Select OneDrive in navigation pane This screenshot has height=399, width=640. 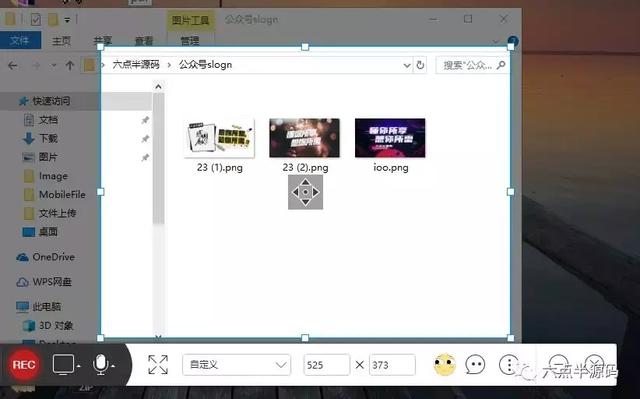(53, 257)
